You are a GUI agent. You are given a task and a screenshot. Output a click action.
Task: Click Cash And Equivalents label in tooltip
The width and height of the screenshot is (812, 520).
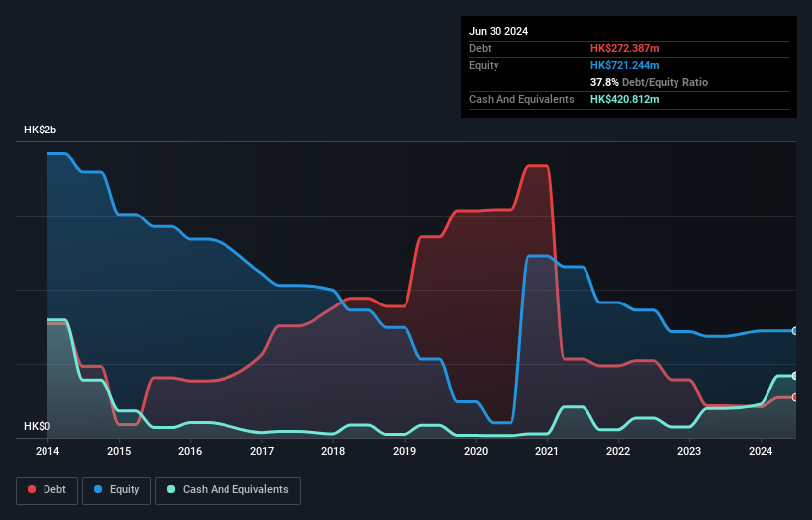521,99
